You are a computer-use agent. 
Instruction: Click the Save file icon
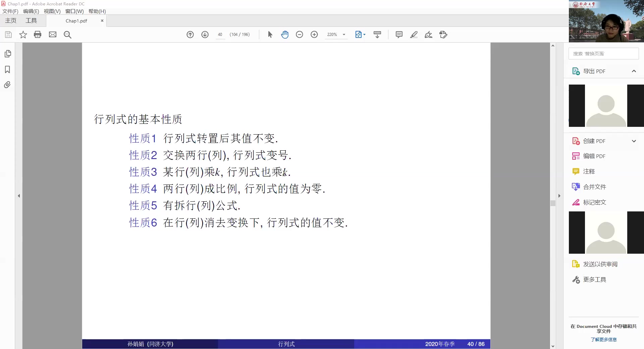8,35
